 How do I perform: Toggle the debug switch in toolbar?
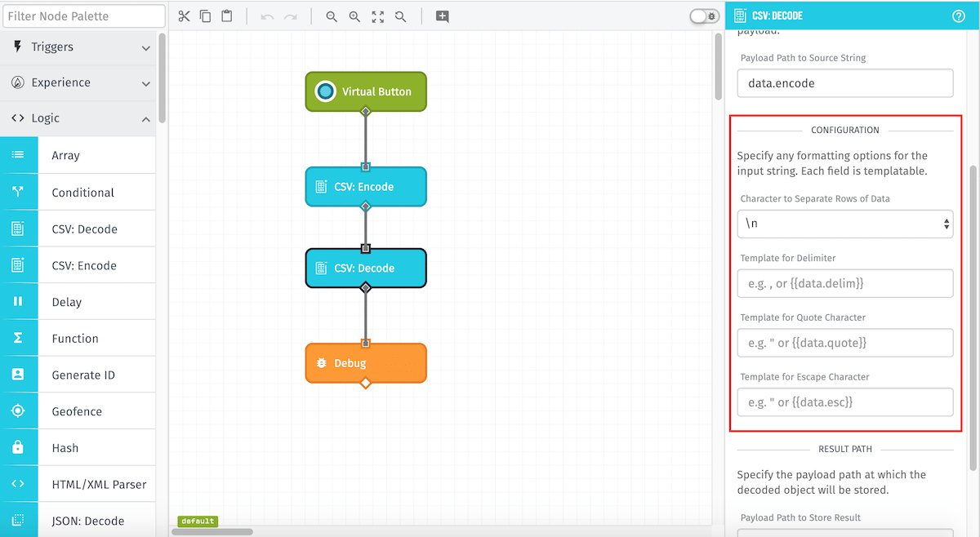click(x=704, y=16)
